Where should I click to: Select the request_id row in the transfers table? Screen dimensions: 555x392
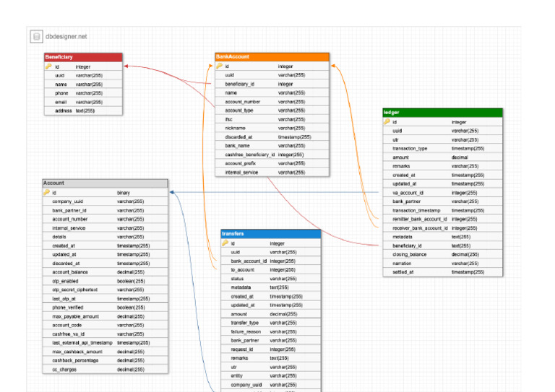(x=271, y=349)
